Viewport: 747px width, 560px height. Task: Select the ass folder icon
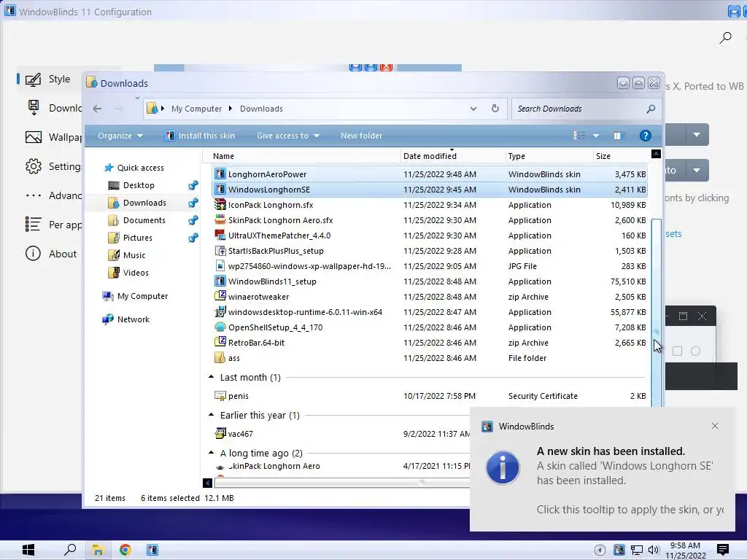pyautogui.click(x=220, y=357)
